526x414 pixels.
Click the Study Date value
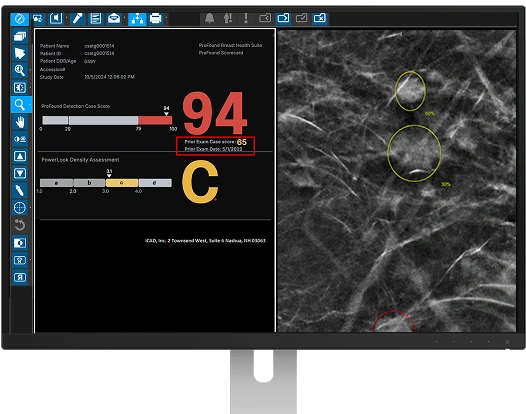pyautogui.click(x=109, y=77)
